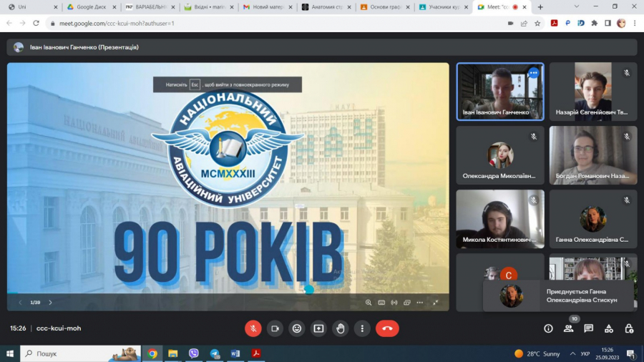Open options on Іван Ганченко's video tile

[533, 73]
